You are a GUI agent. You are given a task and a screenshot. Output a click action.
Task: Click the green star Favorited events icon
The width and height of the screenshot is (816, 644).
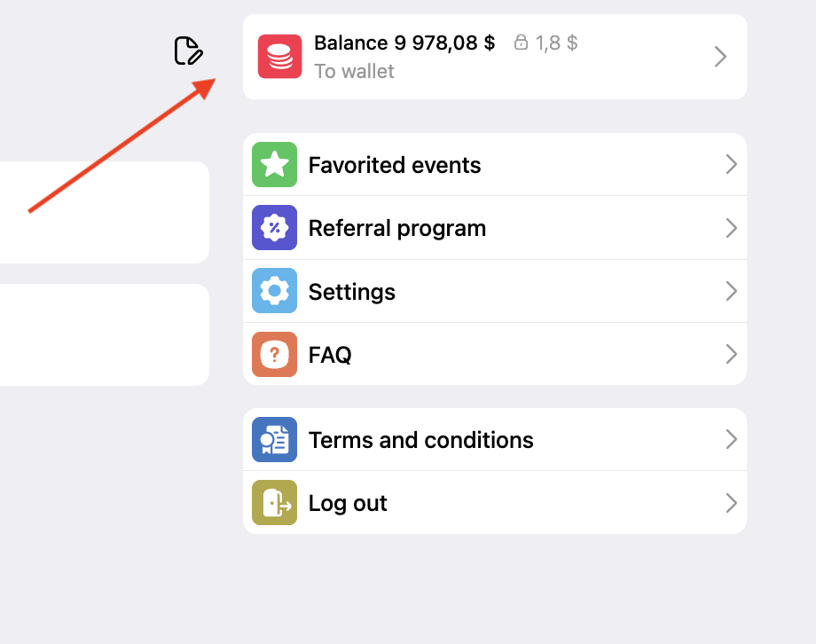tap(274, 165)
